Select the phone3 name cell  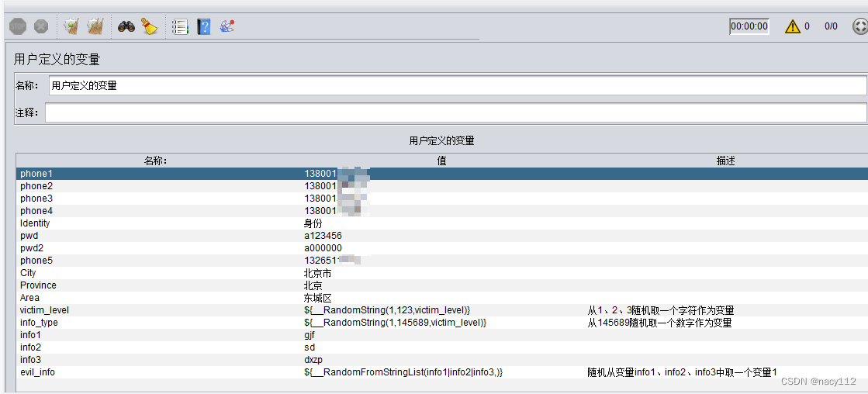[x=157, y=199]
